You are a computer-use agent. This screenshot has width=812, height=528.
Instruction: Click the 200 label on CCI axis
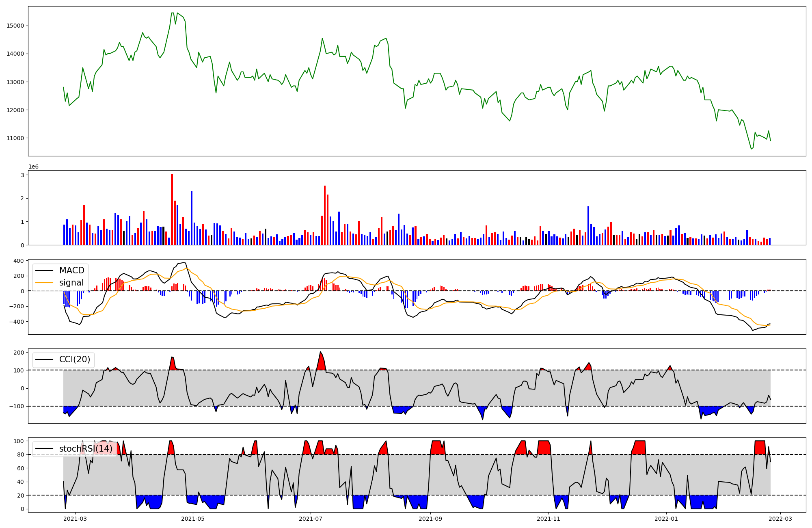coord(19,353)
